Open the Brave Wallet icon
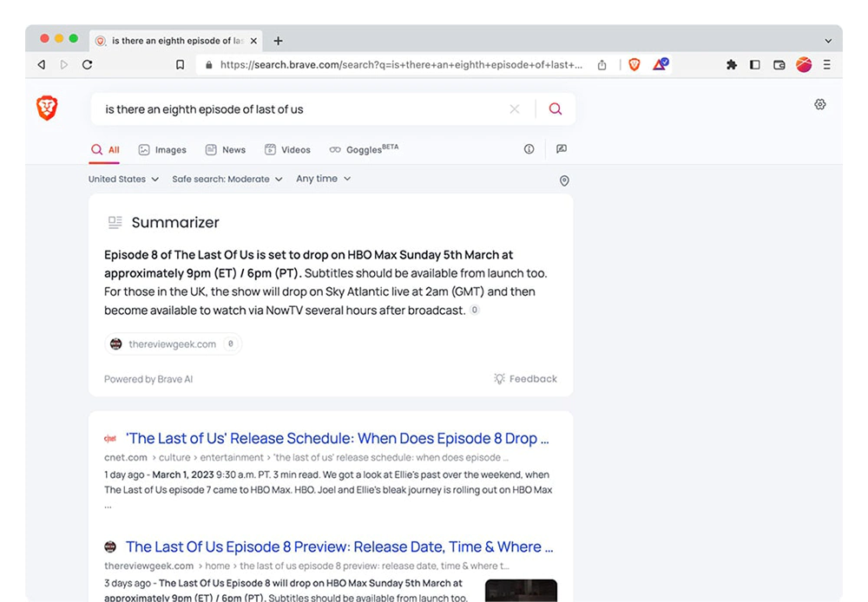The height and width of the screenshot is (602, 868). point(779,64)
